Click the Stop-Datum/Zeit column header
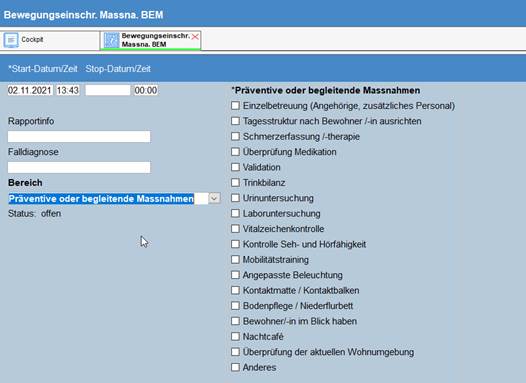526x383 pixels. (118, 69)
